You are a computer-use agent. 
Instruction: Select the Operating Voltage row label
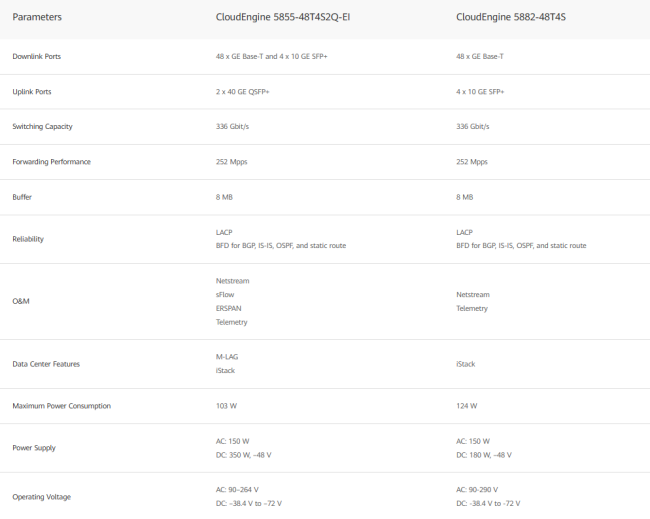point(41,497)
